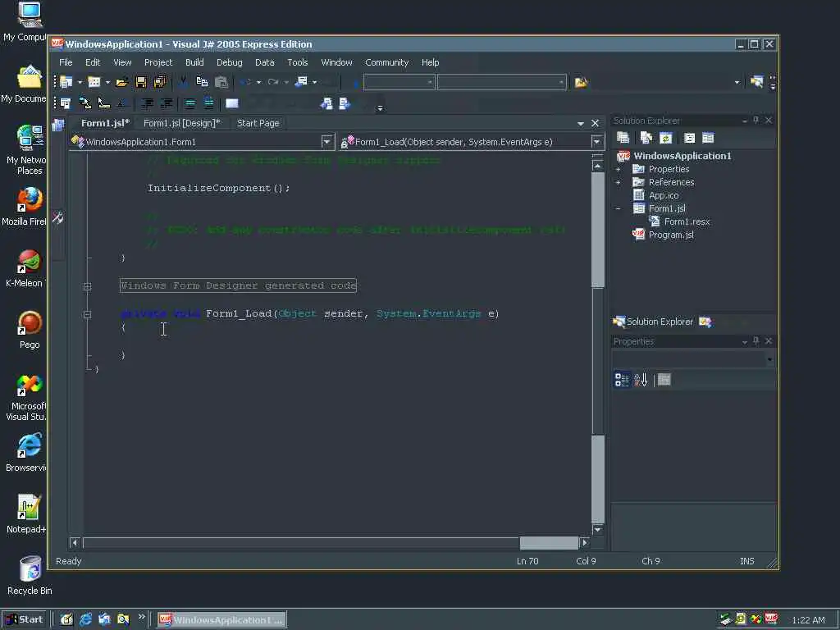Click the Parameter Info icon
The image size is (840, 630).
click(84, 103)
